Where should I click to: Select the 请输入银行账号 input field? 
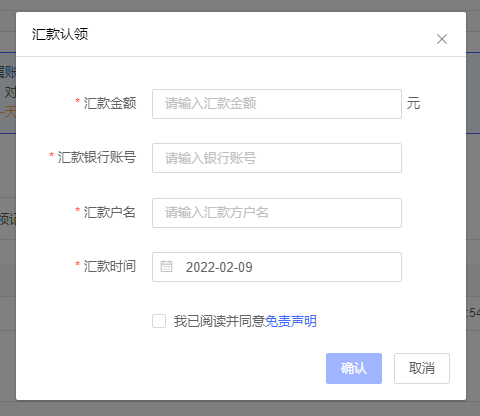coord(277,158)
